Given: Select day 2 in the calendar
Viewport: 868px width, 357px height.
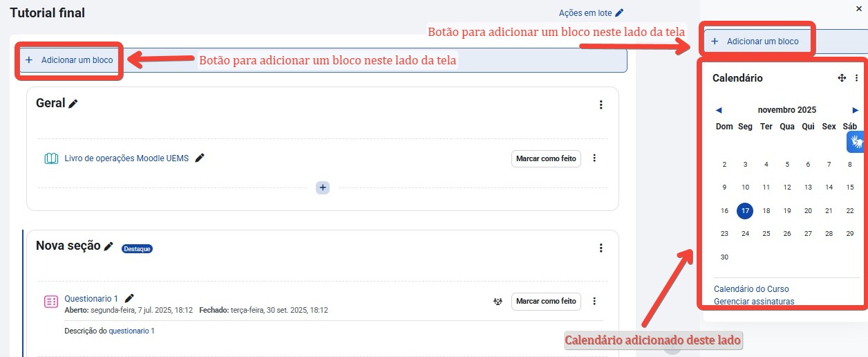Looking at the screenshot, I should pyautogui.click(x=724, y=165).
